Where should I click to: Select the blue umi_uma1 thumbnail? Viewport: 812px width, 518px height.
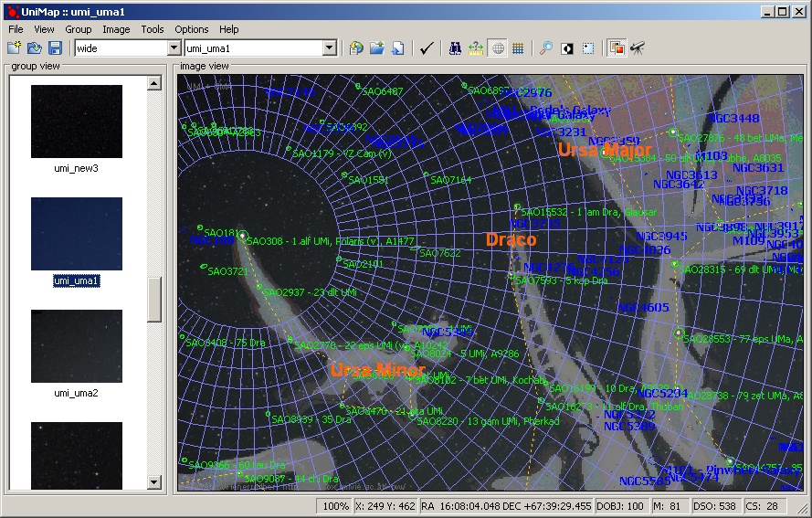point(77,234)
